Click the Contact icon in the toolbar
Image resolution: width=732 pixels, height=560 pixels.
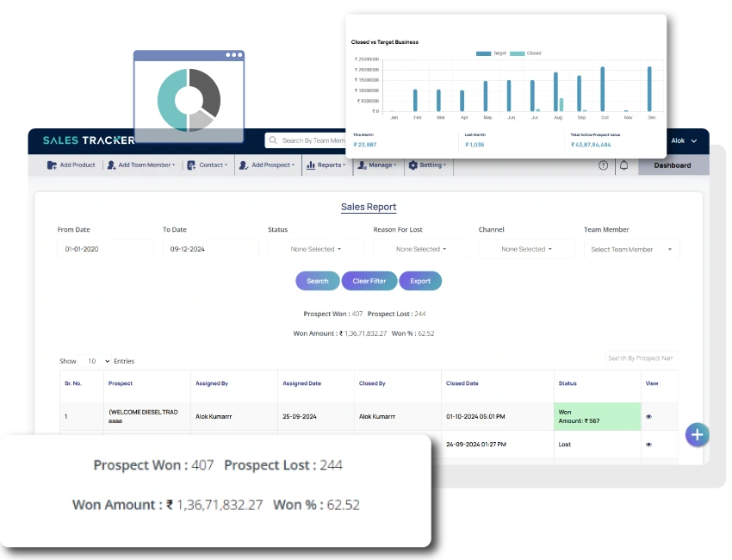[191, 165]
